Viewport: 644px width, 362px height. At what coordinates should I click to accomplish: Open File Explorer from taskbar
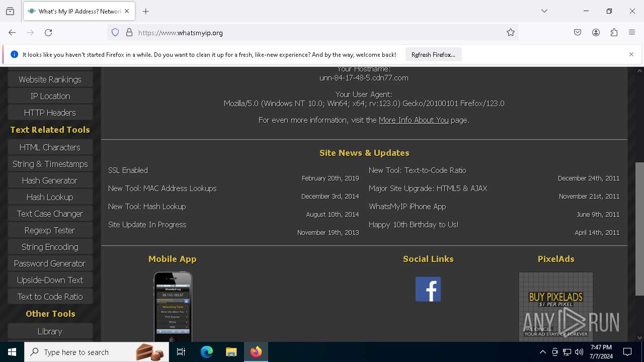click(x=231, y=352)
